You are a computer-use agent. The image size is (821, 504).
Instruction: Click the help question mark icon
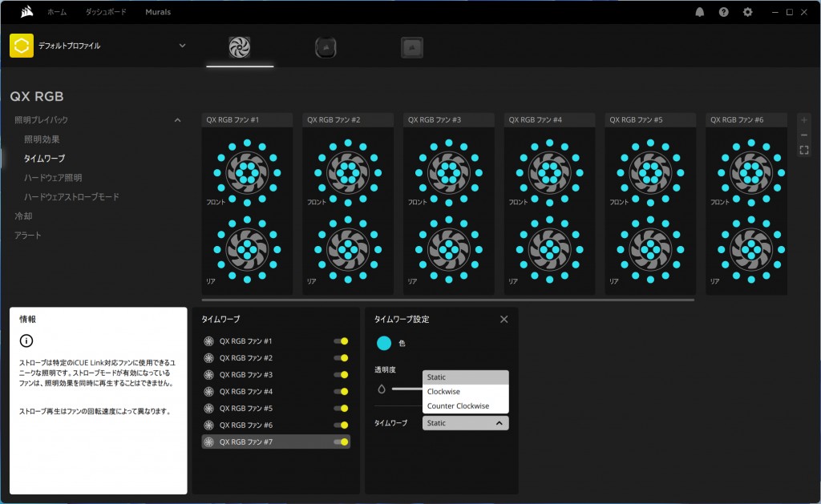point(724,12)
